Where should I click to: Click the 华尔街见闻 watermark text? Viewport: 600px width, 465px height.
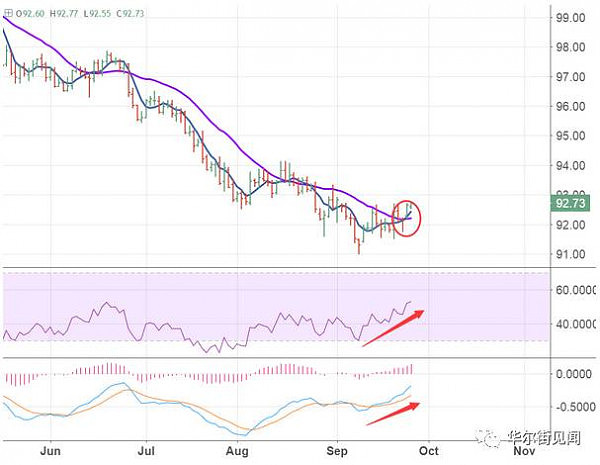coord(544,438)
